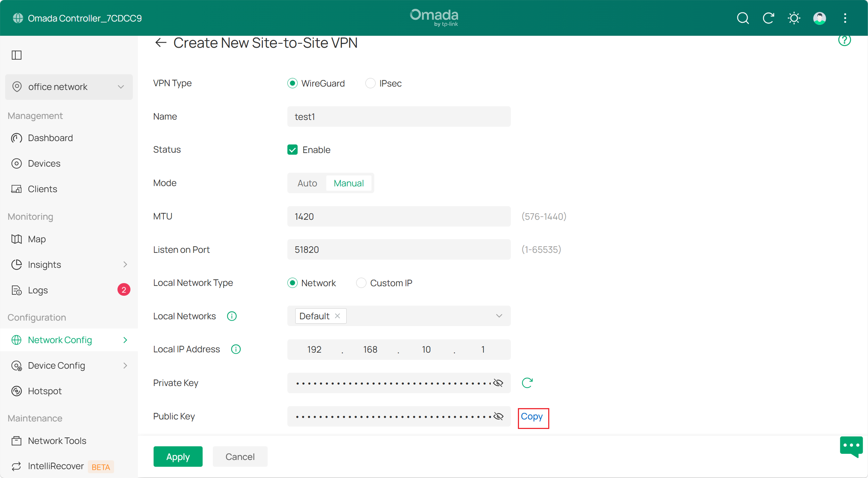Click Local Networks info icon
Screen dimensions: 868x478
[x=232, y=316]
